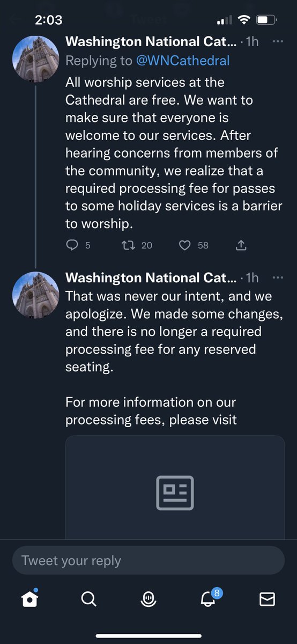The width and height of the screenshot is (297, 644).
Task: Open the Search tab with magnifier icon
Action: pyautogui.click(x=89, y=599)
